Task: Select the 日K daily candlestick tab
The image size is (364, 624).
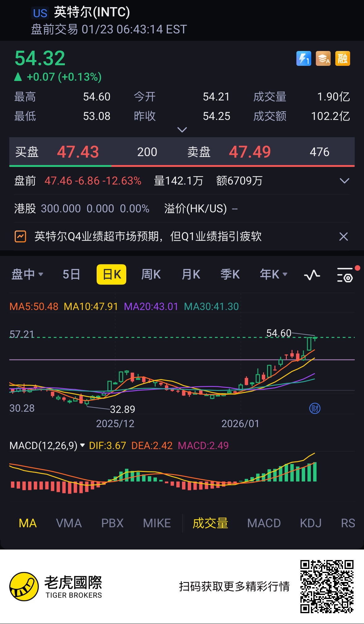Action: tap(111, 274)
